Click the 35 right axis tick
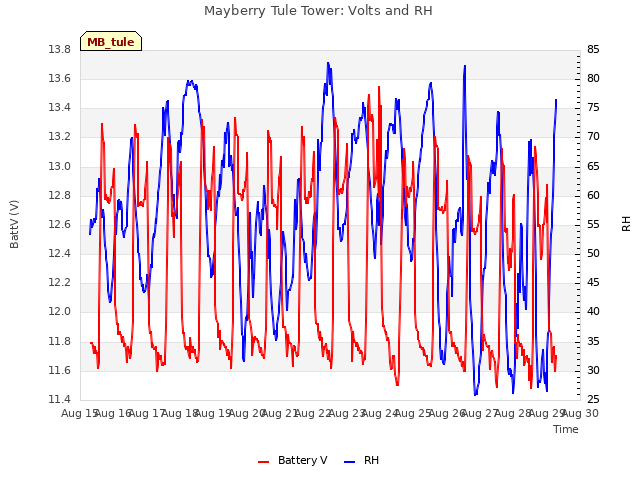 [593, 342]
